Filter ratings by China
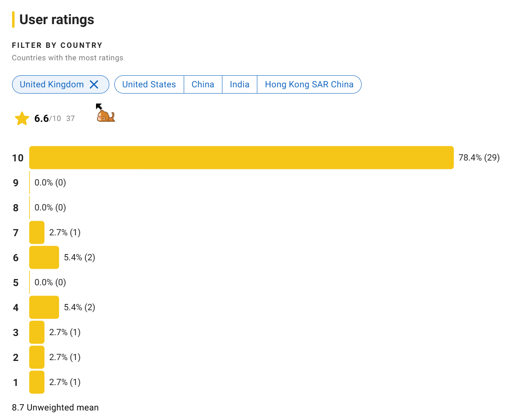Viewport: 530px width, 420px height. [203, 84]
